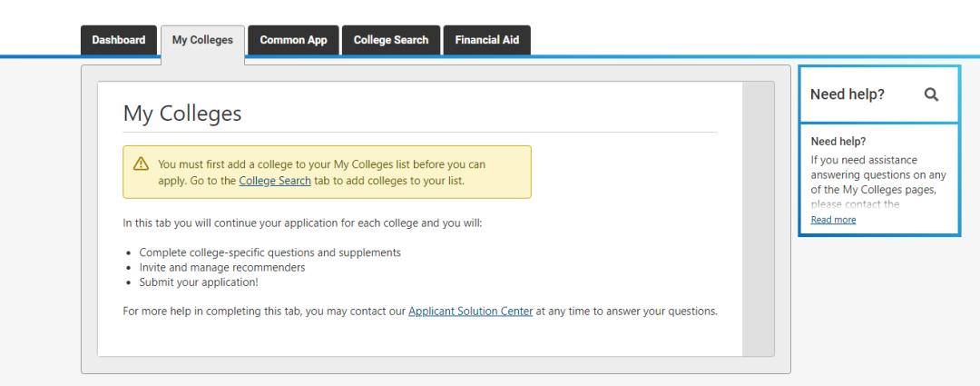Image resolution: width=980 pixels, height=386 pixels.
Task: Open the Applicant Solution Center link
Action: point(470,312)
